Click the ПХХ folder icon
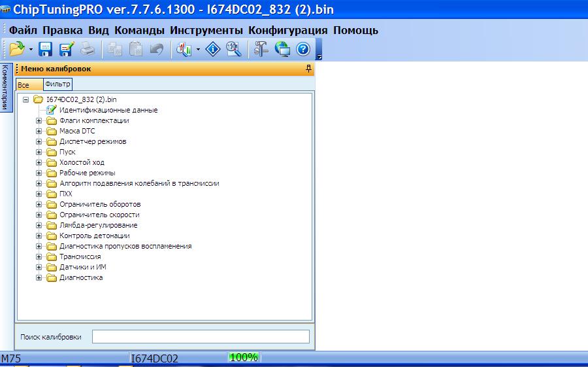Image resolution: width=588 pixels, height=367 pixels. 52,194
